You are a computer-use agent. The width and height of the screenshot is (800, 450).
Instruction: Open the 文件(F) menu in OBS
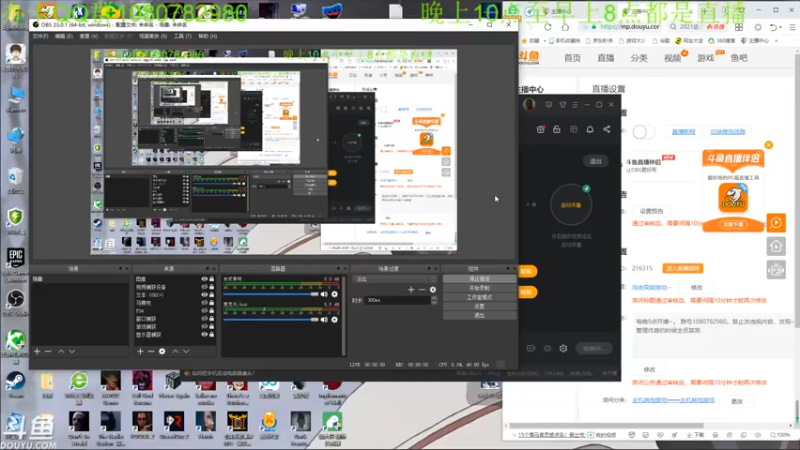coord(40,36)
